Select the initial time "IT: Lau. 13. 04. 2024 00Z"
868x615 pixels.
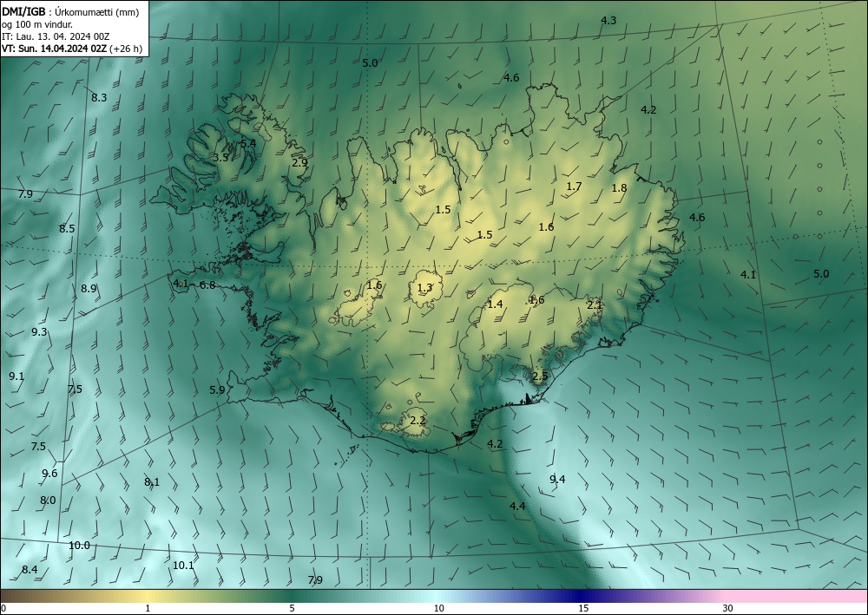point(56,36)
